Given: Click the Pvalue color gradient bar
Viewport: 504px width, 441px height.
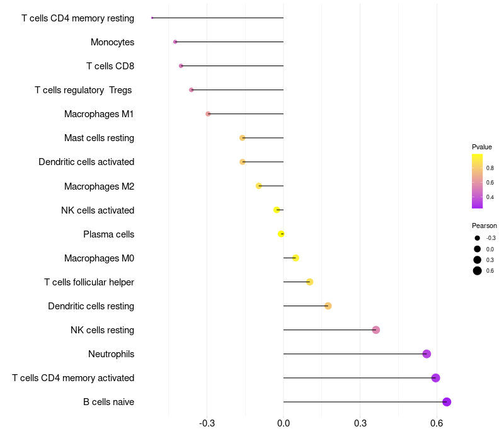Looking at the screenshot, I should click(478, 181).
